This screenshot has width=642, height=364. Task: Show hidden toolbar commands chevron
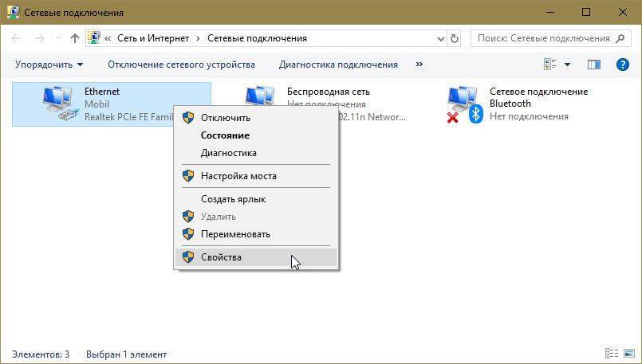tap(419, 65)
